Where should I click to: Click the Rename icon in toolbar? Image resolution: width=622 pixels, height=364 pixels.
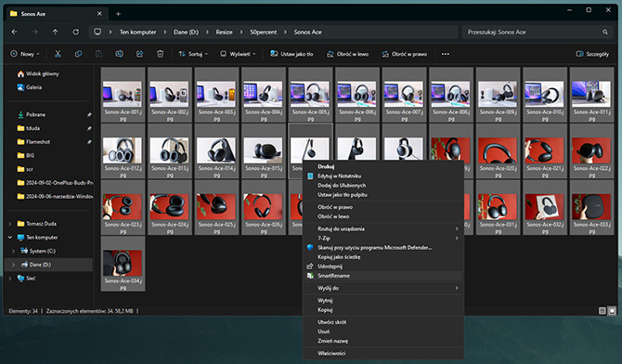(x=119, y=54)
